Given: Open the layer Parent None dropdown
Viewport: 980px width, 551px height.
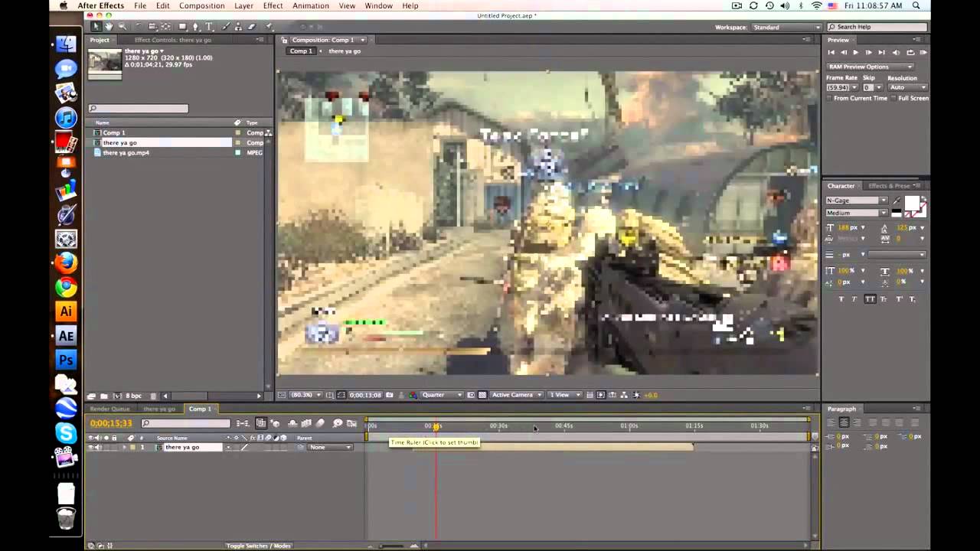Looking at the screenshot, I should 330,447.
